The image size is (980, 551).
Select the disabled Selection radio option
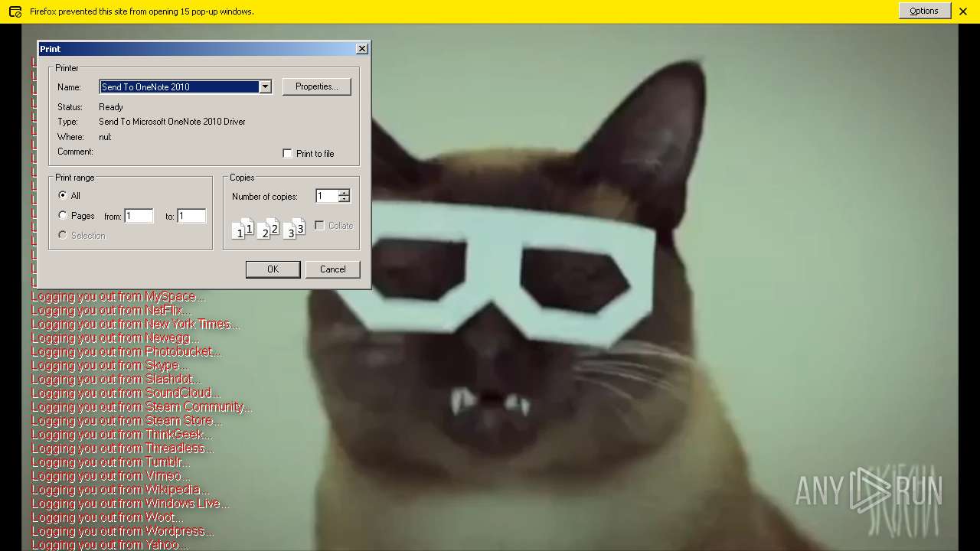(x=63, y=236)
